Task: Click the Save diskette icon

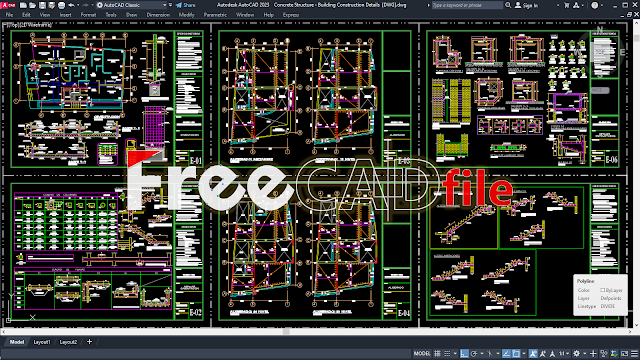Action: pos(42,5)
